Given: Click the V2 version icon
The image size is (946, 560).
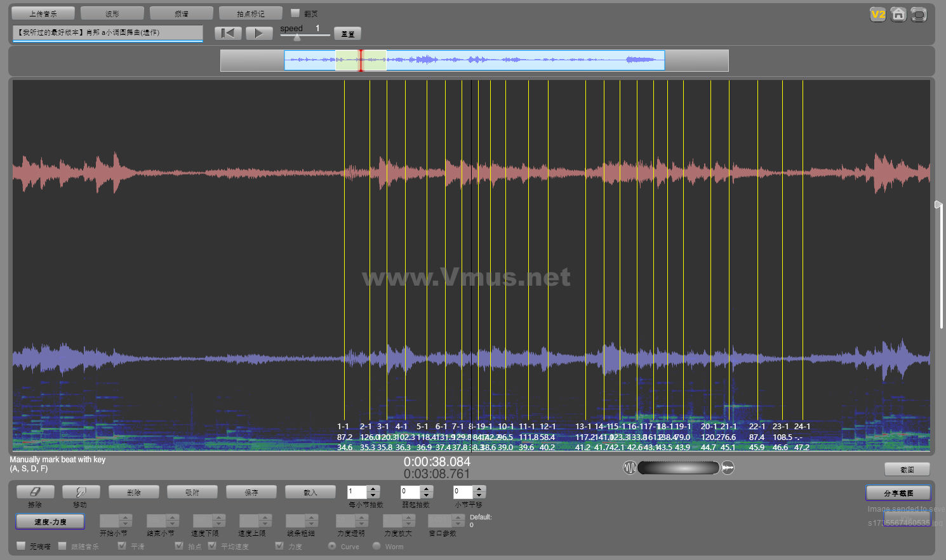Looking at the screenshot, I should 877,15.
